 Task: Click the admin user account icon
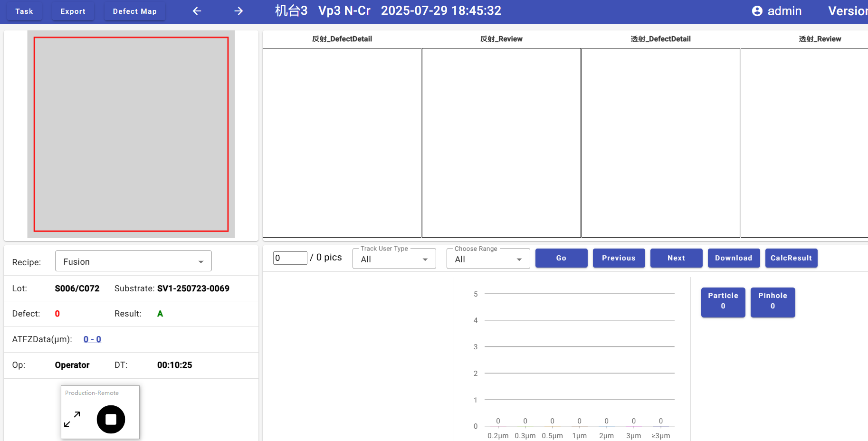click(757, 11)
